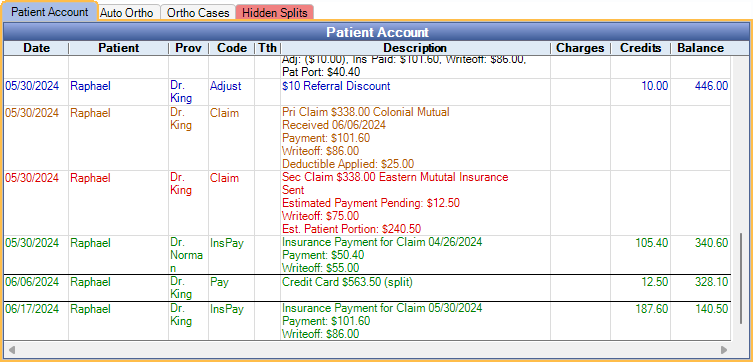Viewport: 753px width, 362px height.
Task: Click the vertical scrollbar thumb
Action: (741, 279)
